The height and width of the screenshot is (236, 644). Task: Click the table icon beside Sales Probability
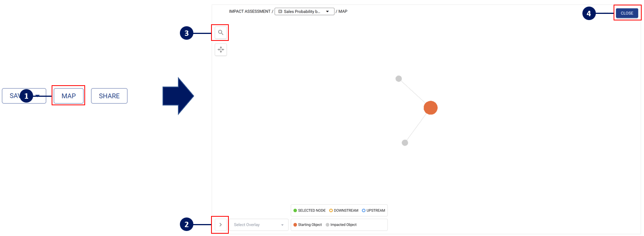280,12
